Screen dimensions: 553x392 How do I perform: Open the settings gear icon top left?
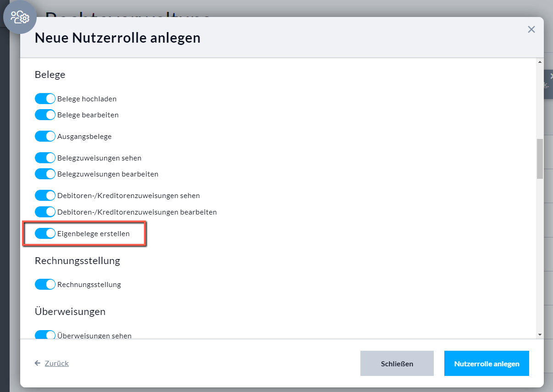(19, 17)
